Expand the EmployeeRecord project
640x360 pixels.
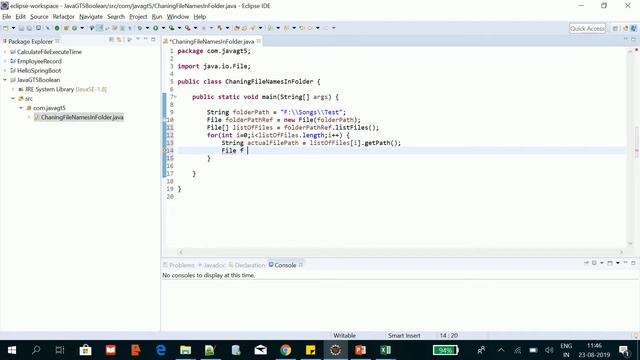pyautogui.click(x=5, y=61)
